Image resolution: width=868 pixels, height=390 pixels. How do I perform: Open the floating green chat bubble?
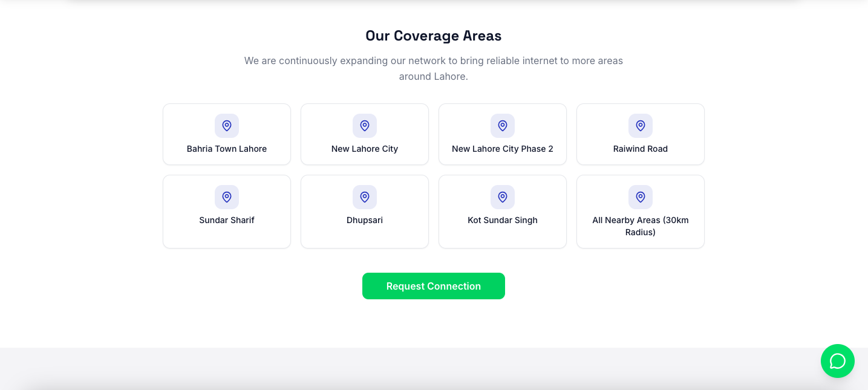(x=838, y=361)
